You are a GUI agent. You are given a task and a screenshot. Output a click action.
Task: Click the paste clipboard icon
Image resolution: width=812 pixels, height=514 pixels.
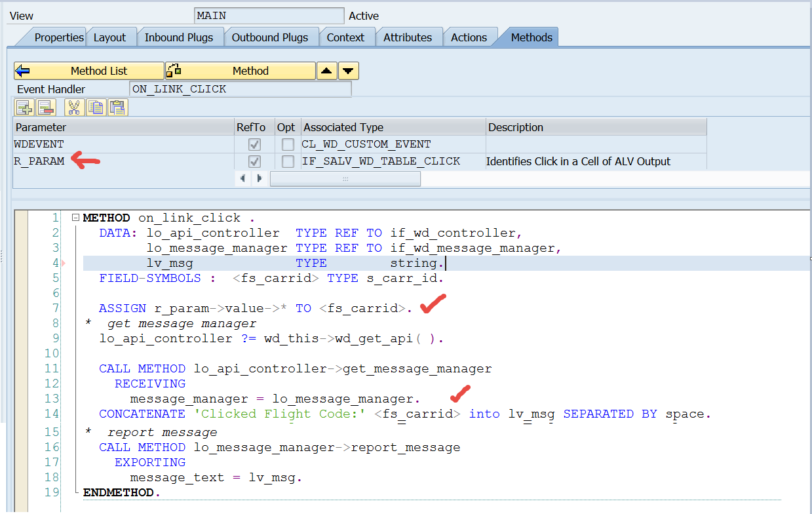coord(117,108)
